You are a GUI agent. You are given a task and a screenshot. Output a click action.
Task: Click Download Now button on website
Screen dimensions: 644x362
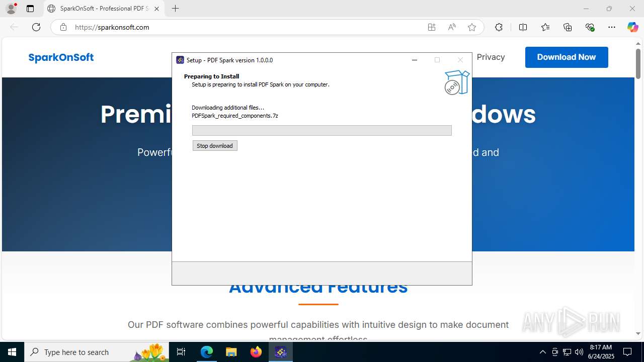click(567, 57)
